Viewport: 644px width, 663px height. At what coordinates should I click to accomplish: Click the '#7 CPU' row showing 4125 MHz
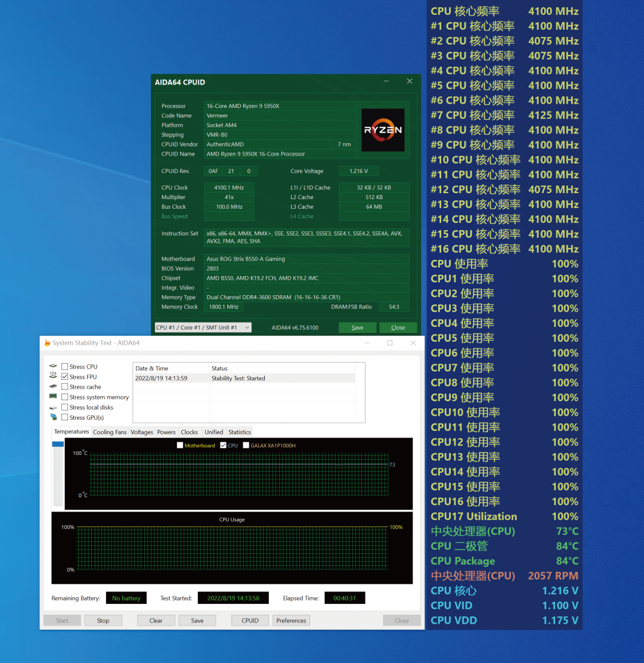tap(504, 115)
